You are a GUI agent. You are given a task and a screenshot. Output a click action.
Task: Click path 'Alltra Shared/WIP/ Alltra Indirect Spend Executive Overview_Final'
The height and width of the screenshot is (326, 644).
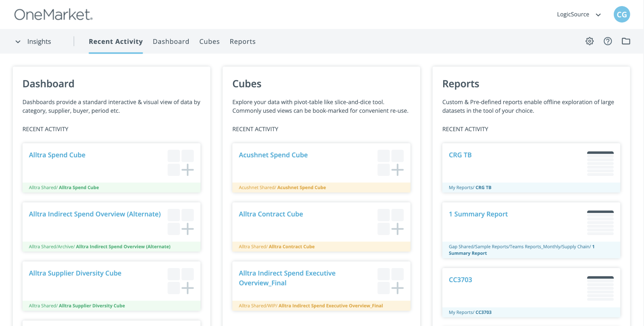click(311, 306)
